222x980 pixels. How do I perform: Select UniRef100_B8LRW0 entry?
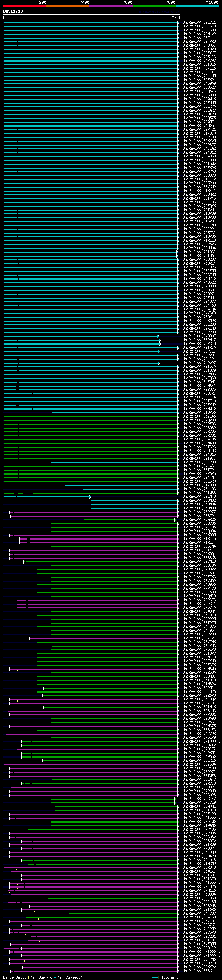click(x=199, y=462)
